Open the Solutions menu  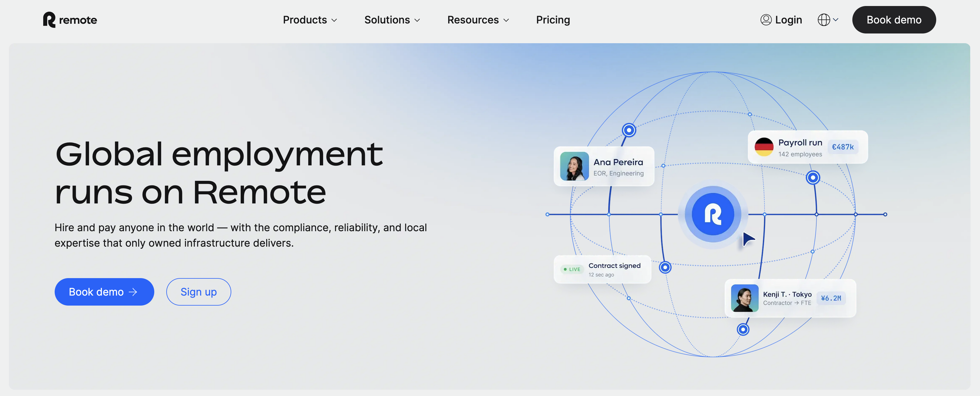[x=392, y=20]
